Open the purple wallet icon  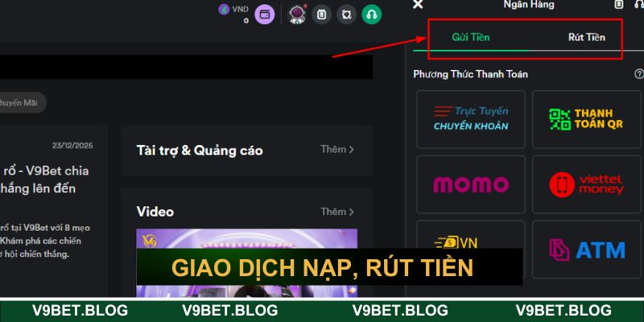coord(265,14)
